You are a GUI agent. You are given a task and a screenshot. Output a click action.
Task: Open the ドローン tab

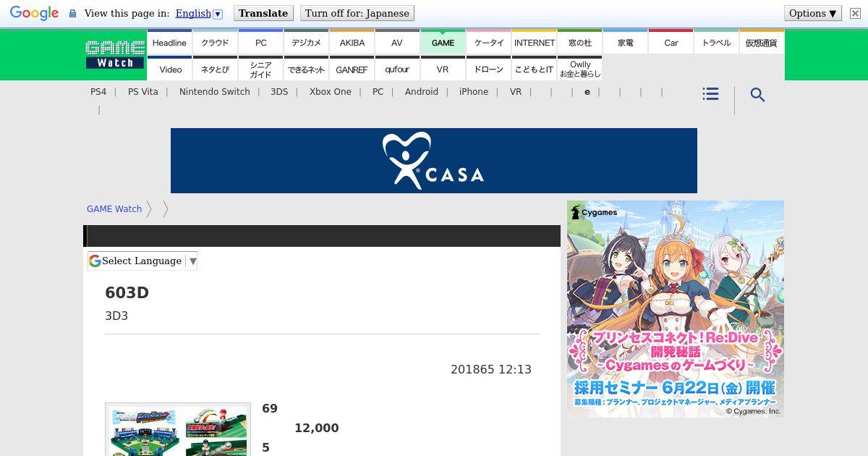point(488,69)
